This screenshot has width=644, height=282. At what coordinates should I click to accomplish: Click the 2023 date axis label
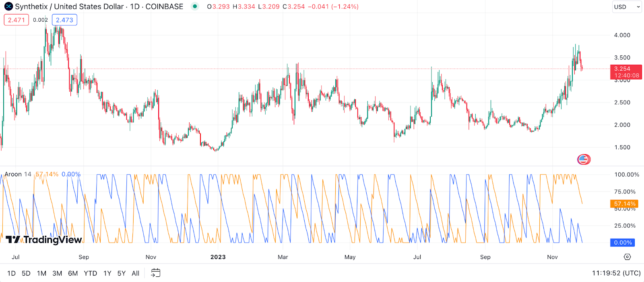click(x=218, y=257)
